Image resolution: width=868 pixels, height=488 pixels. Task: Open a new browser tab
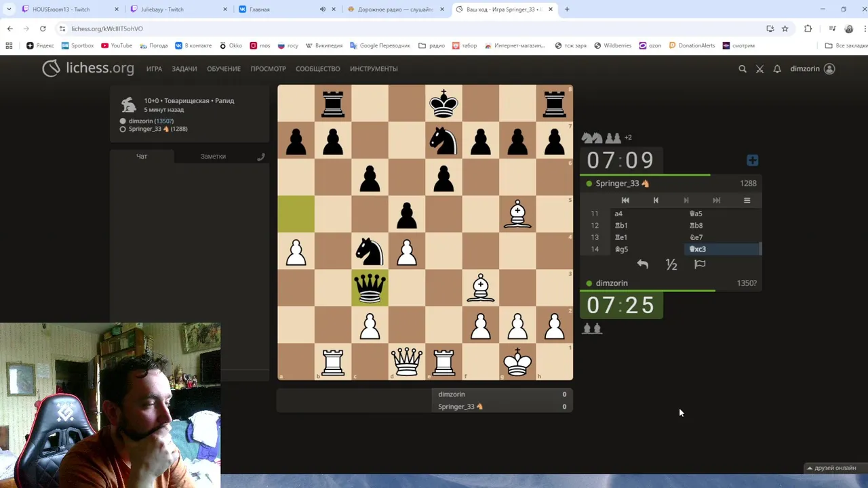pos(567,9)
